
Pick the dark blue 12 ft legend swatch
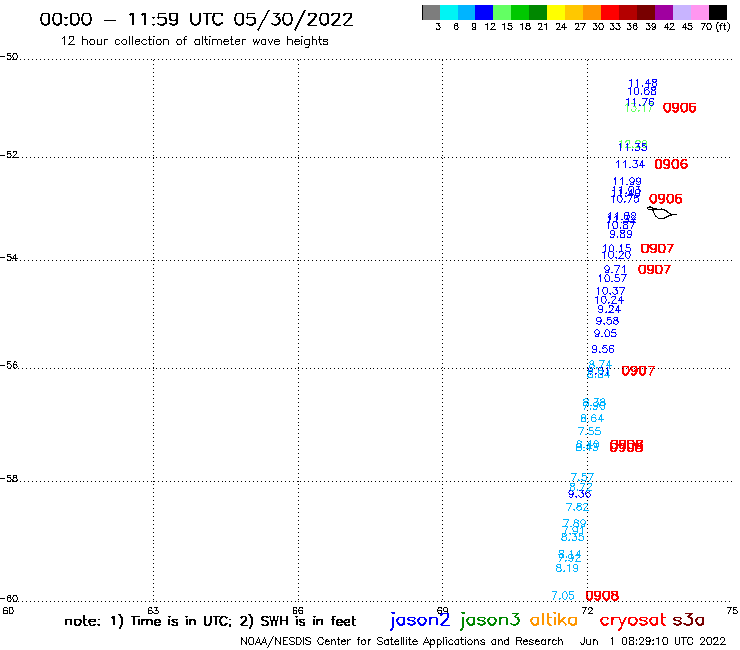(x=484, y=12)
